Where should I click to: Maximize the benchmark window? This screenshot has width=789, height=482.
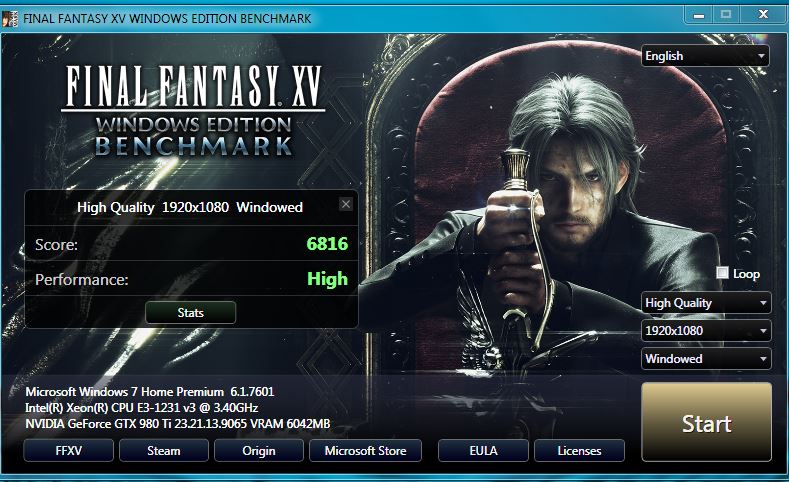(726, 15)
